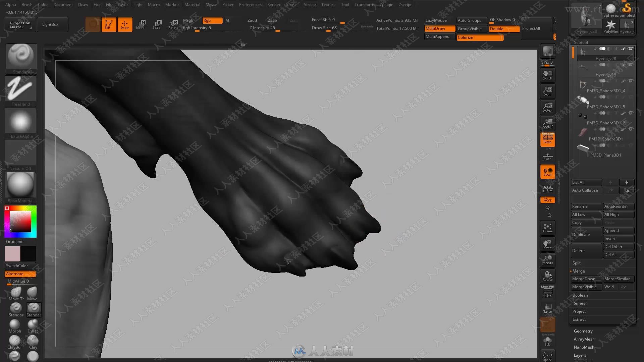Toggle the Double-sided rendering option
644x362 pixels.
point(504,28)
